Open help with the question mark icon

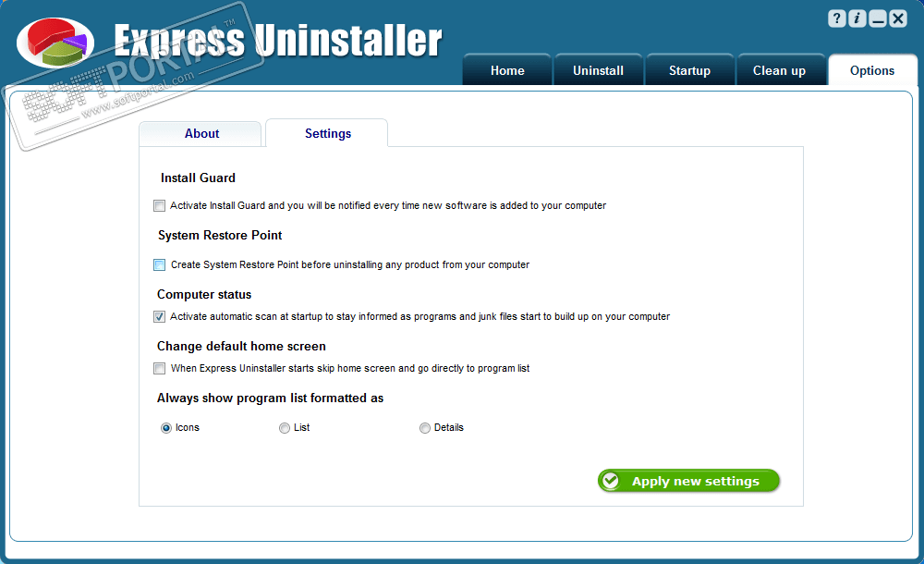click(x=837, y=18)
